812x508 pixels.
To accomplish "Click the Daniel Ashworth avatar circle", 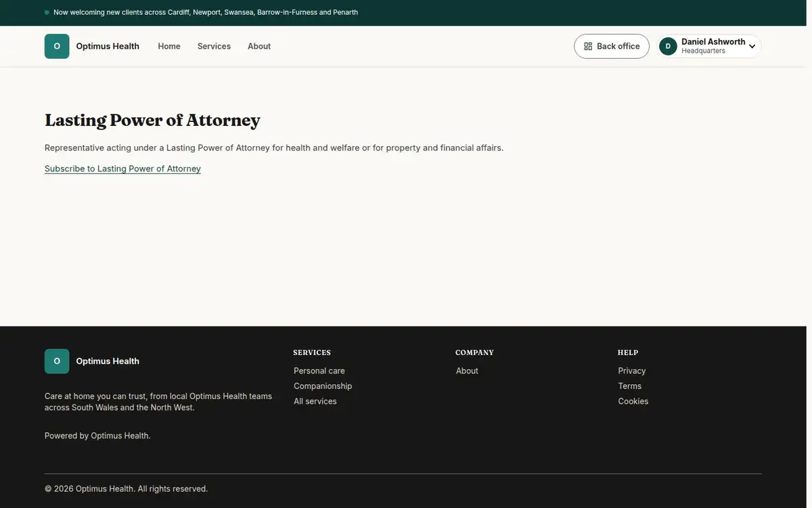I will [x=668, y=46].
